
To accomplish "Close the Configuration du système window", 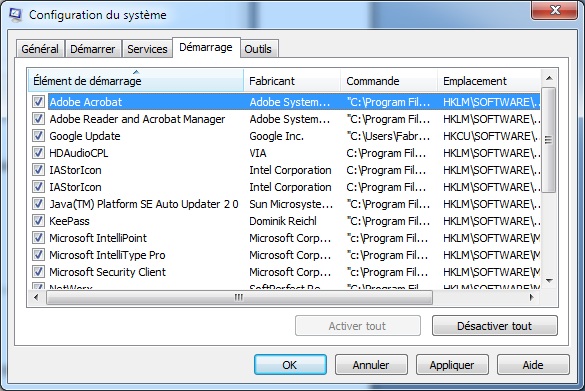I will [555, 10].
